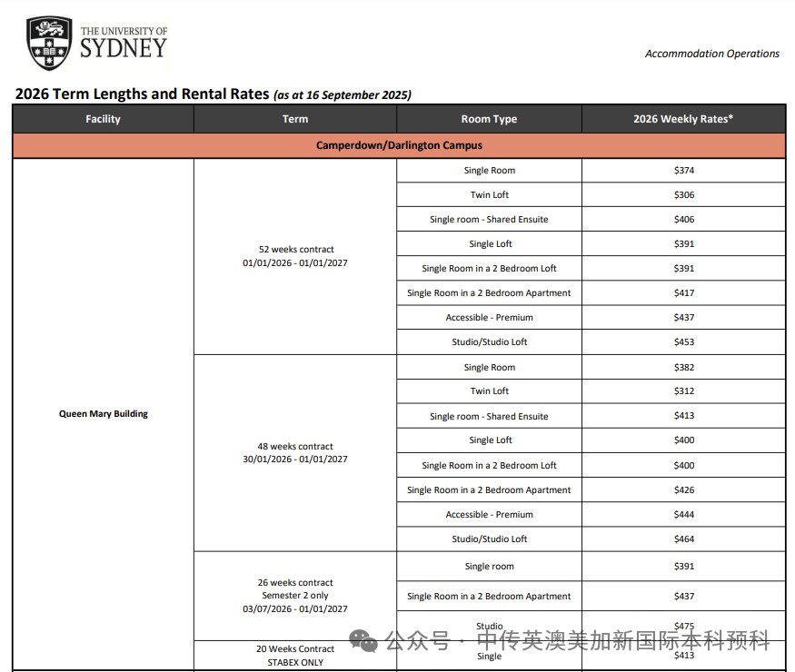Click the '$417' weekly rate
Viewport: 795px width, 672px height.
click(x=684, y=293)
